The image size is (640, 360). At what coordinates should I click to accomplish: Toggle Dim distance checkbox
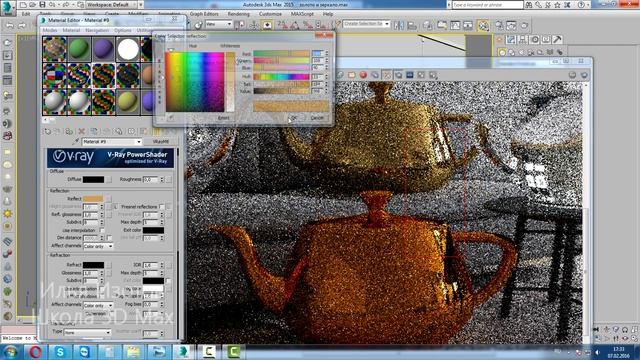[109, 238]
